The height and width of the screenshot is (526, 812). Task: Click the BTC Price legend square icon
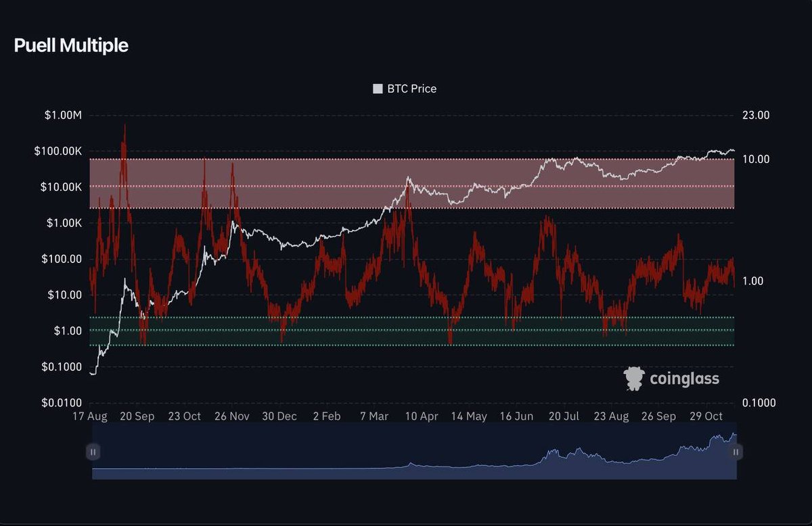point(376,88)
